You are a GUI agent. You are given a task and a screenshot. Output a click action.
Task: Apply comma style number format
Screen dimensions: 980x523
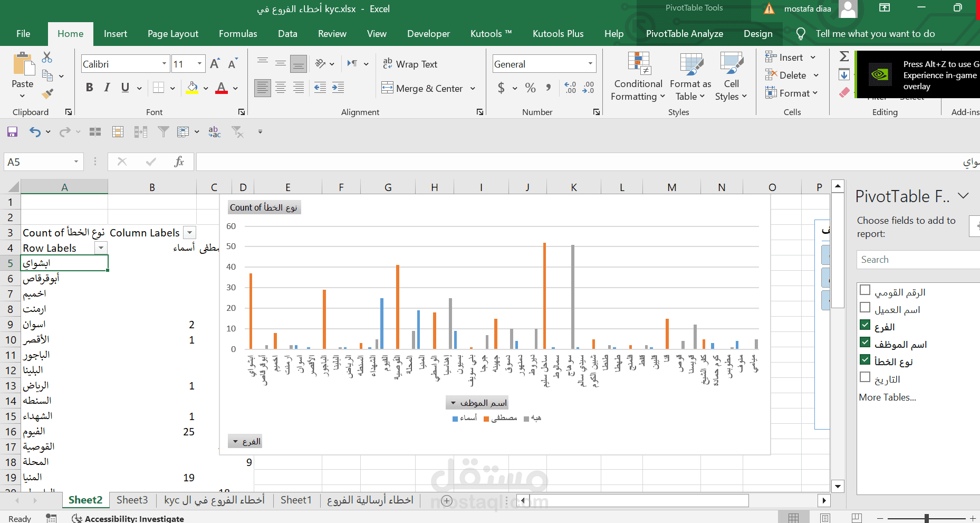click(549, 88)
